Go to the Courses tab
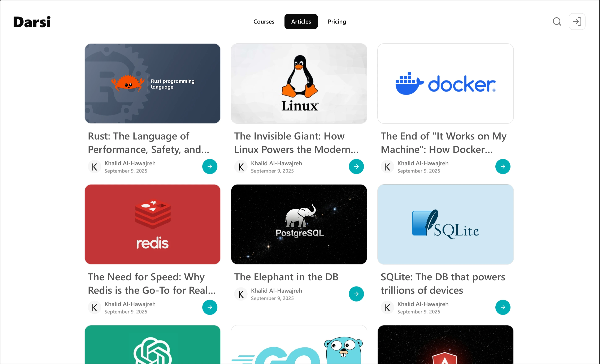Viewport: 600px width, 364px height. pos(264,22)
